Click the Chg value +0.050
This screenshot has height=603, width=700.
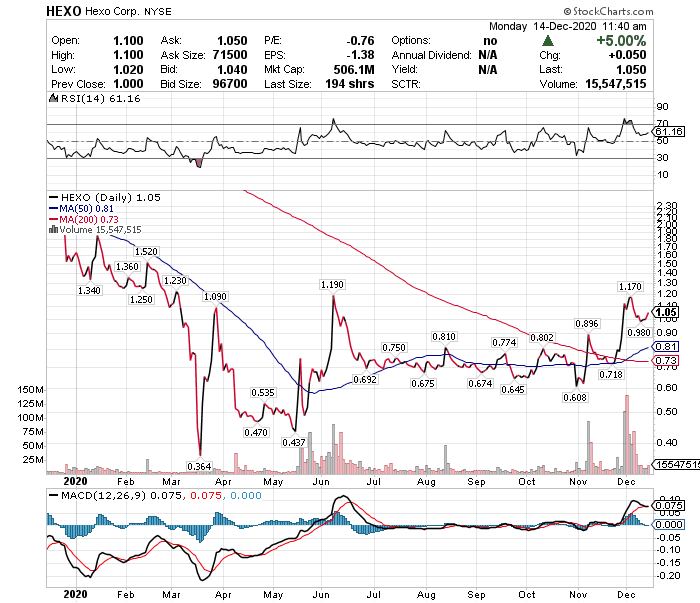(x=627, y=55)
